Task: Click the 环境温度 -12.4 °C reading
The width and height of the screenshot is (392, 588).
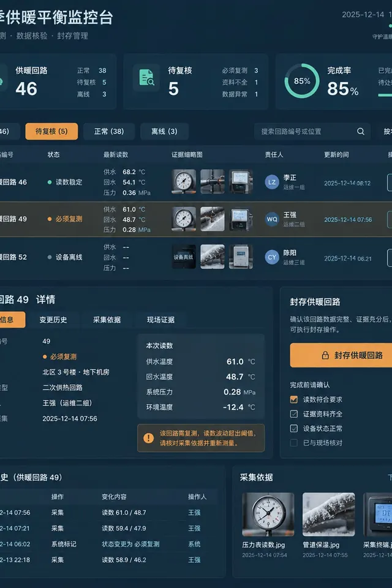Action: [x=201, y=407]
